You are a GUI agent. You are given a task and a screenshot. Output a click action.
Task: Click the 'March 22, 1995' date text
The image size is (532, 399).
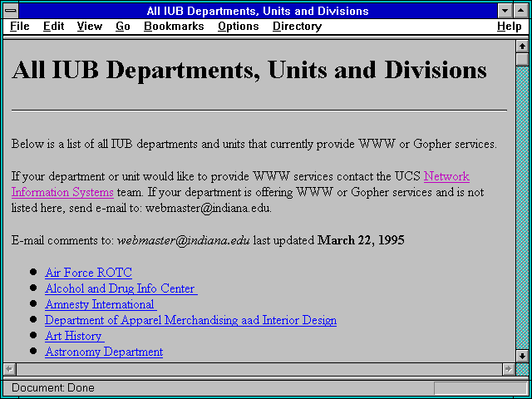click(361, 240)
